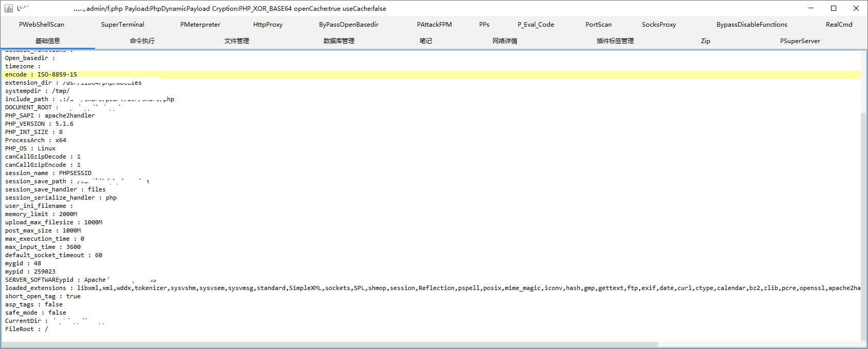Click the 'systempdir : /tmp/' line

(37, 91)
